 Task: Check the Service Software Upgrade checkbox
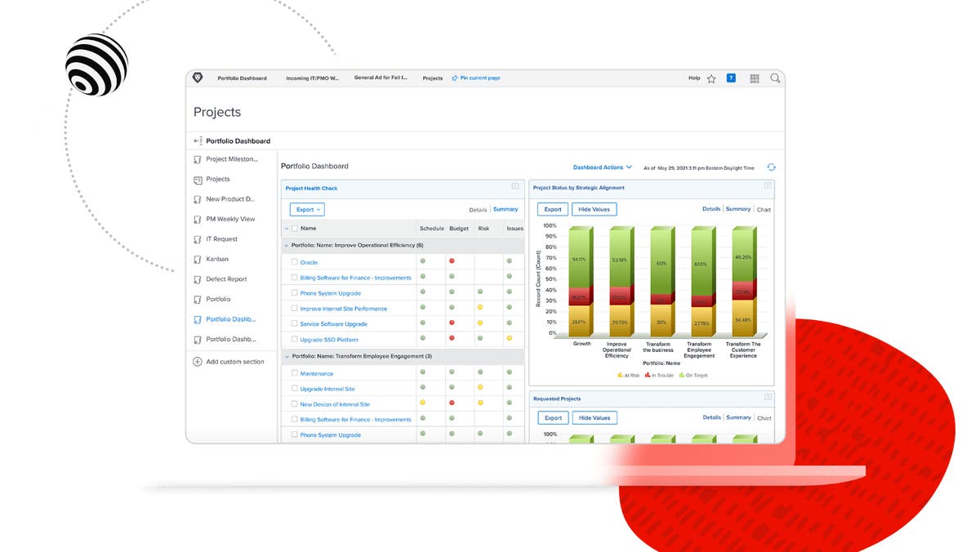(295, 324)
